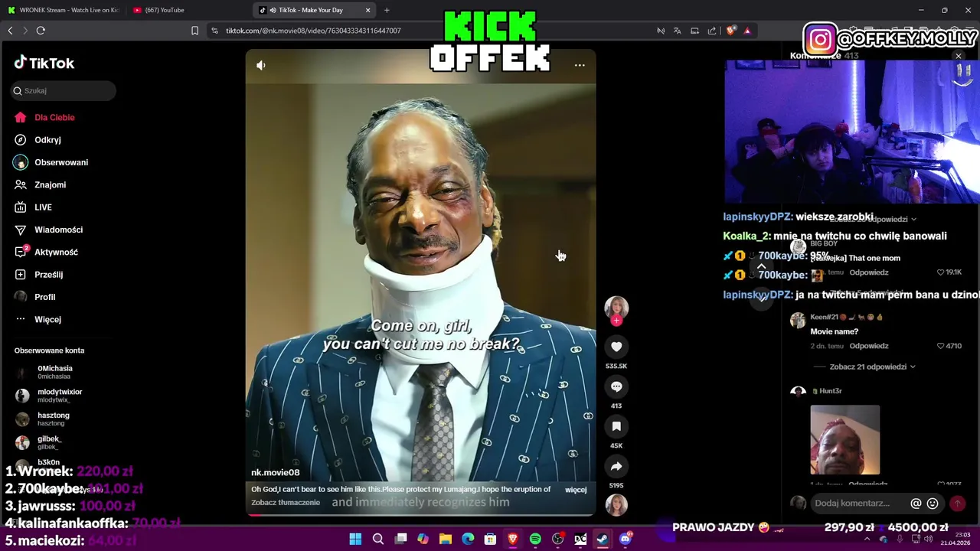Screen dimensions: 980x551
Task: Open the image in Hunt3r's comment
Action: (845, 440)
